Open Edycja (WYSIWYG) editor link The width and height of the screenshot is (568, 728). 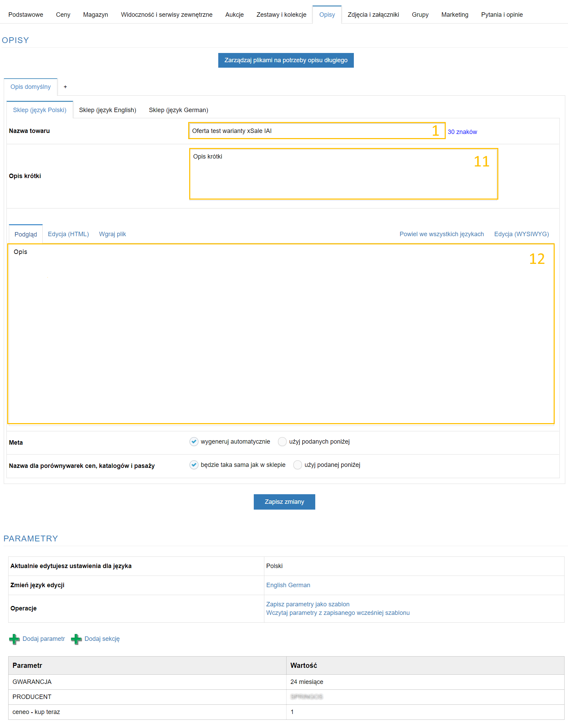521,234
